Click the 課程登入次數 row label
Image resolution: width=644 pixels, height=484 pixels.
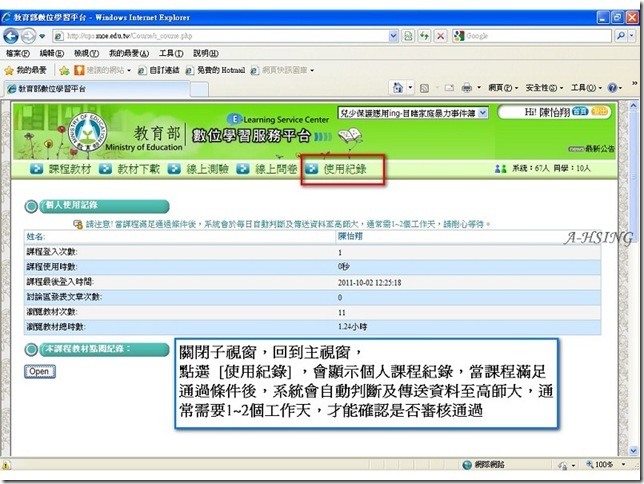[52, 252]
